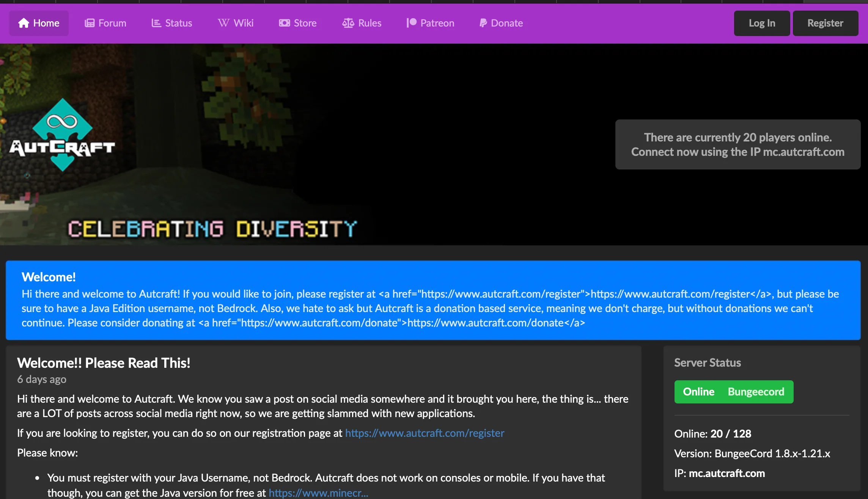Image resolution: width=868 pixels, height=499 pixels.
Task: Follow the autcraft.com/register link in the post
Action: point(425,433)
